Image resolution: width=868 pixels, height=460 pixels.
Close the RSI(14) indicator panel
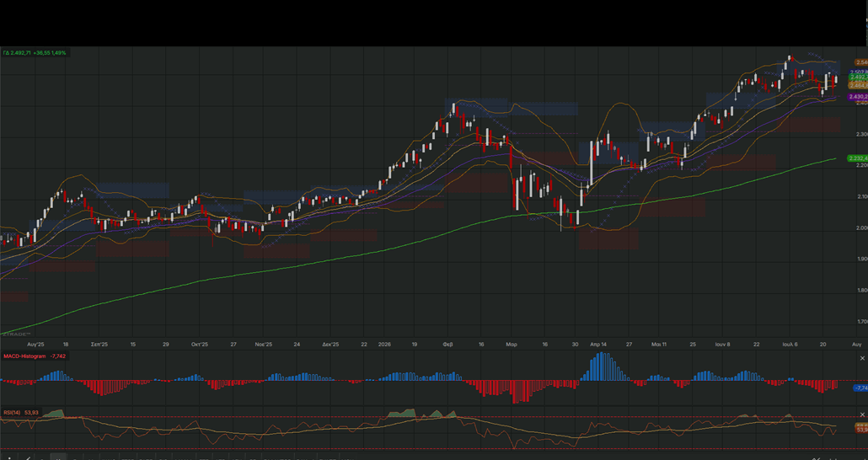(862, 415)
